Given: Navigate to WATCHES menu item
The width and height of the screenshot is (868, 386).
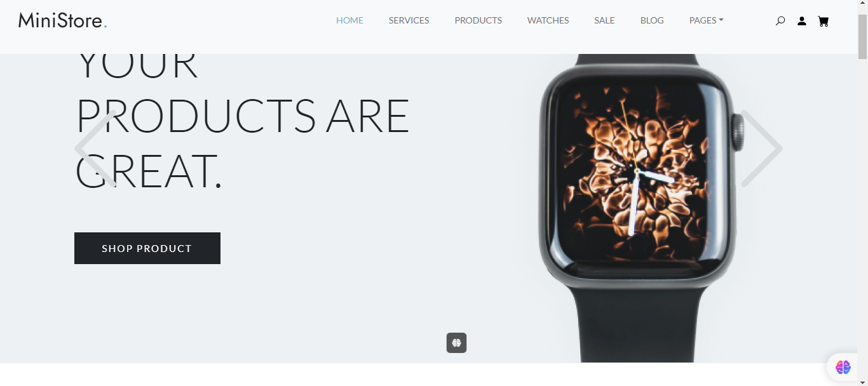Looking at the screenshot, I should [548, 20].
